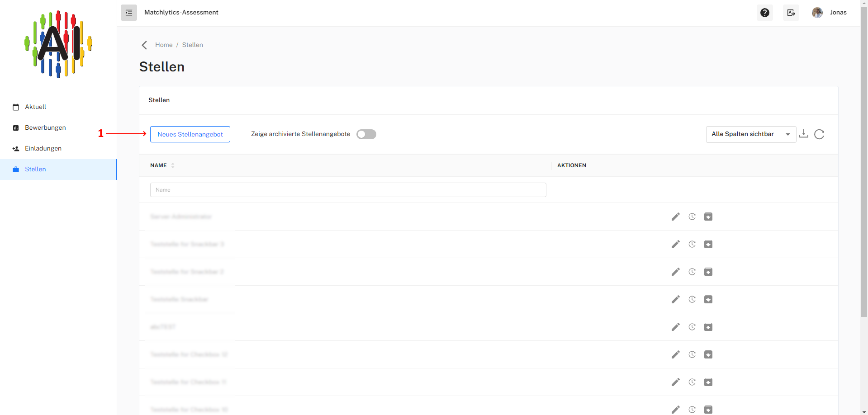Archive Teststelle for Snackbar 2
This screenshot has height=415, width=868.
pos(708,272)
